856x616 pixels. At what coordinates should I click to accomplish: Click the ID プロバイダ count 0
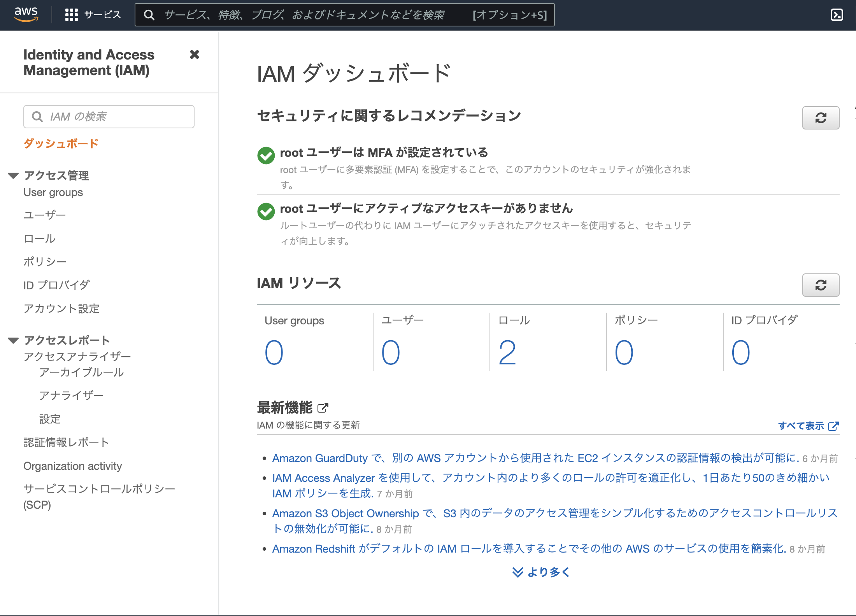point(741,352)
